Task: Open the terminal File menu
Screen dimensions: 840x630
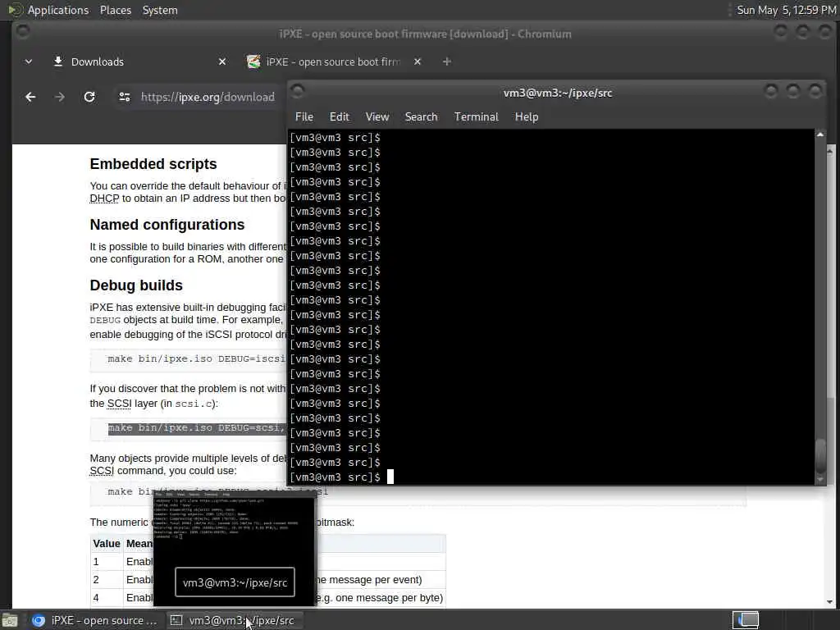Action: click(304, 116)
